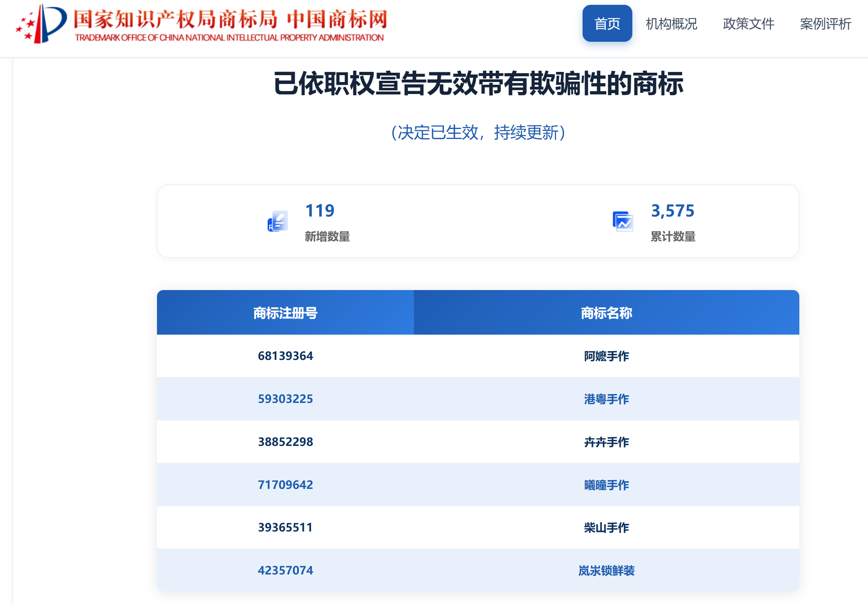Click trademark name 阿嬷手作
Viewport: 868px width, 605px height.
607,356
